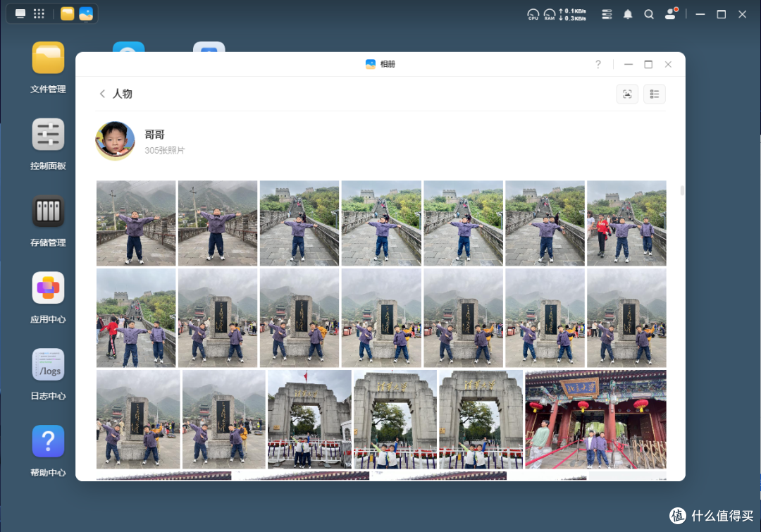
Task: Open task list icon in top bar
Action: (607, 14)
